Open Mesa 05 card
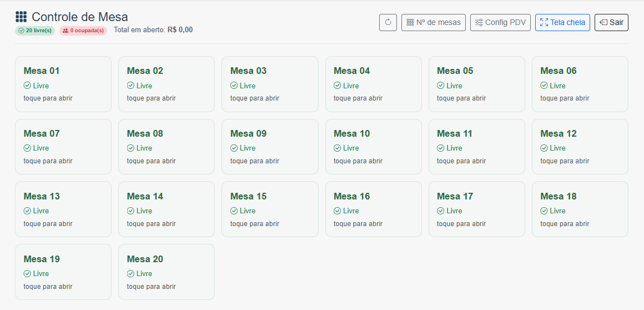Image resolution: width=644 pixels, height=310 pixels. [x=477, y=84]
